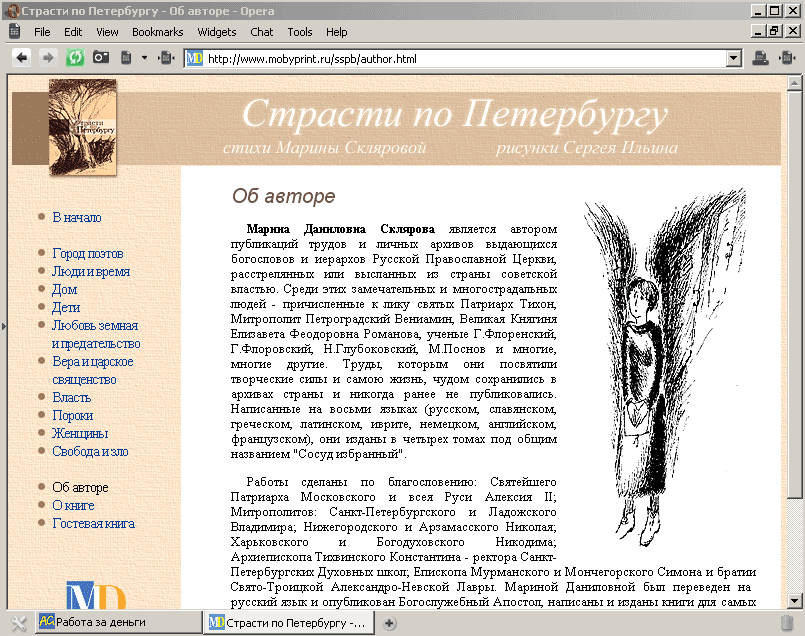Open the Chat menu
Viewport: 805px width, 636px height.
262,32
